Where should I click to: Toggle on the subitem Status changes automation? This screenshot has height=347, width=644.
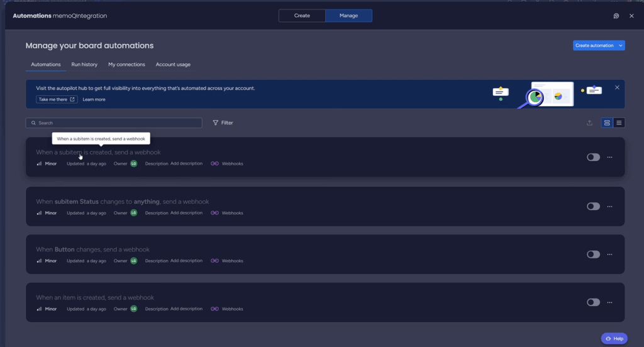[x=593, y=206]
